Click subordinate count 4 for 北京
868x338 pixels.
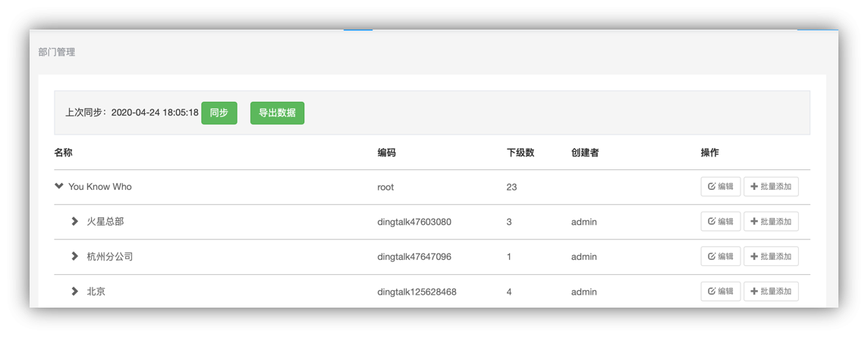point(509,292)
